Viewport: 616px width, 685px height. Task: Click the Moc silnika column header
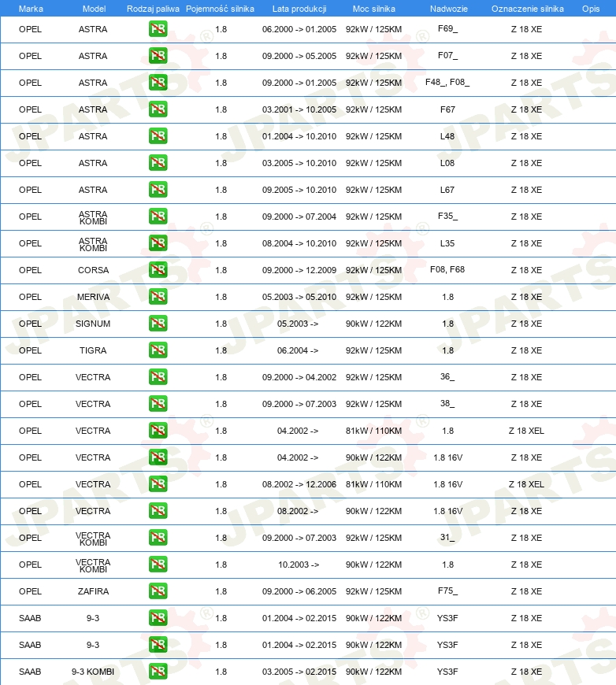click(374, 9)
